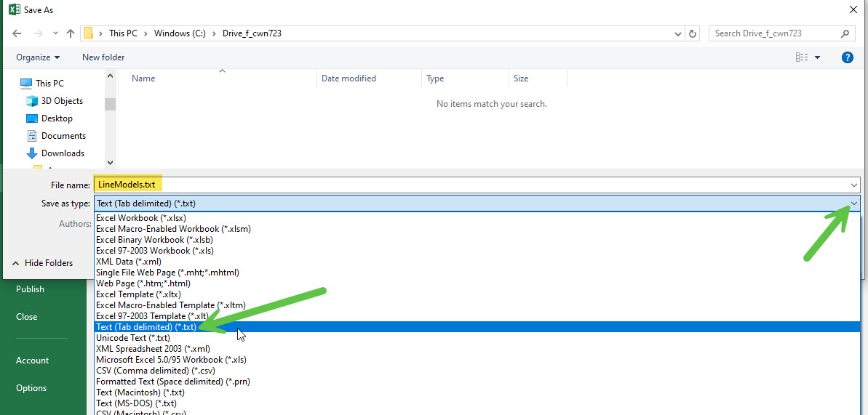Open the Help question mark icon

[847, 57]
